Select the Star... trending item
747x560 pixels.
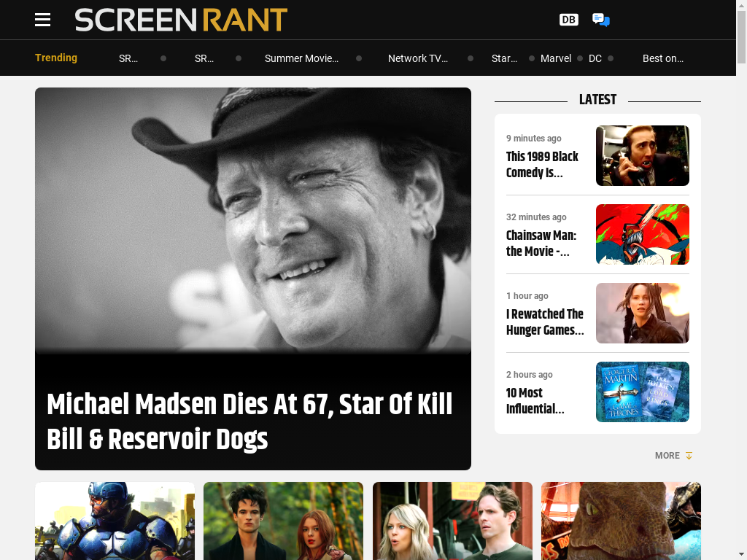[504, 58]
